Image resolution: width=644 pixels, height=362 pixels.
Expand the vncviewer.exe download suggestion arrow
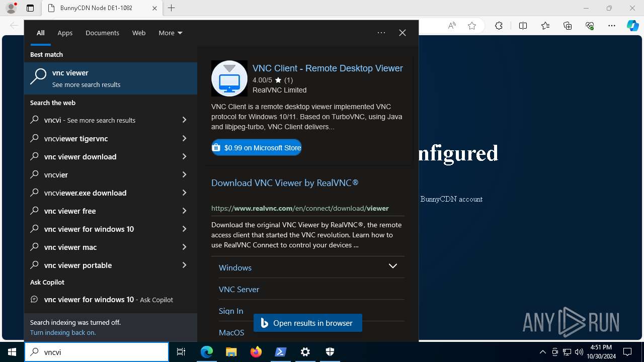point(184,193)
